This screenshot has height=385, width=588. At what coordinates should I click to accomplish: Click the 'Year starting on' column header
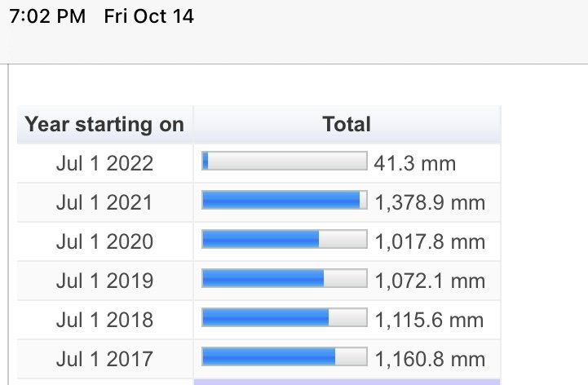point(104,125)
